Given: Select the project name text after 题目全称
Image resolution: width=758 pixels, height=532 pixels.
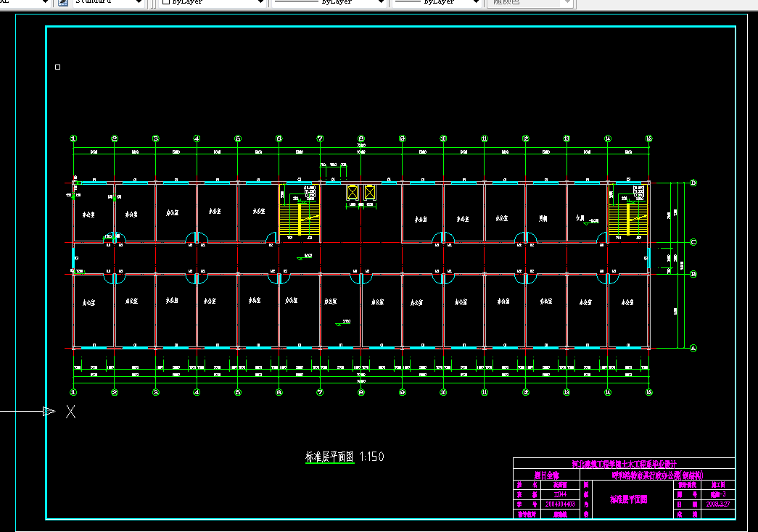Looking at the screenshot, I should point(657,475).
